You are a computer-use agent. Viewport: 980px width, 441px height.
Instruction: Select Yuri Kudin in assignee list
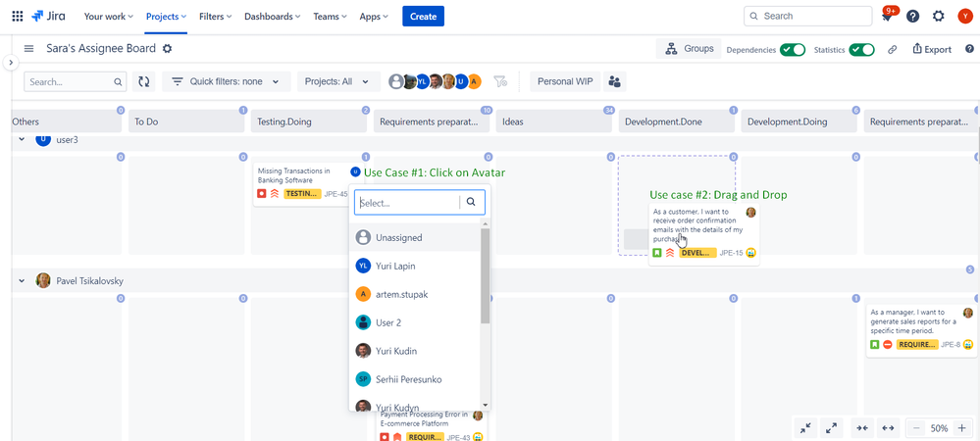tap(414, 351)
